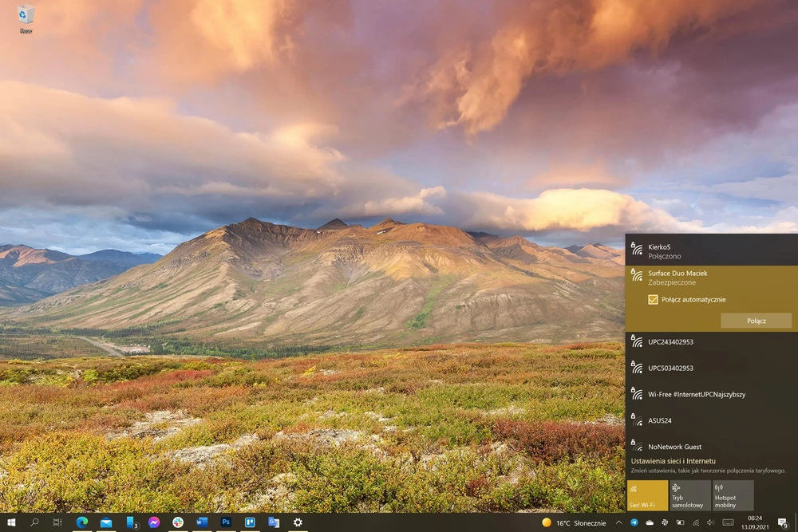
Task: Launch Microsoft Edge from taskbar
Action: (x=82, y=522)
